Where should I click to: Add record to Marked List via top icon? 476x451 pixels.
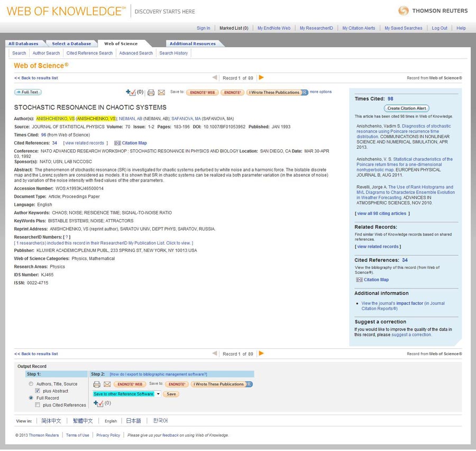pos(131,93)
